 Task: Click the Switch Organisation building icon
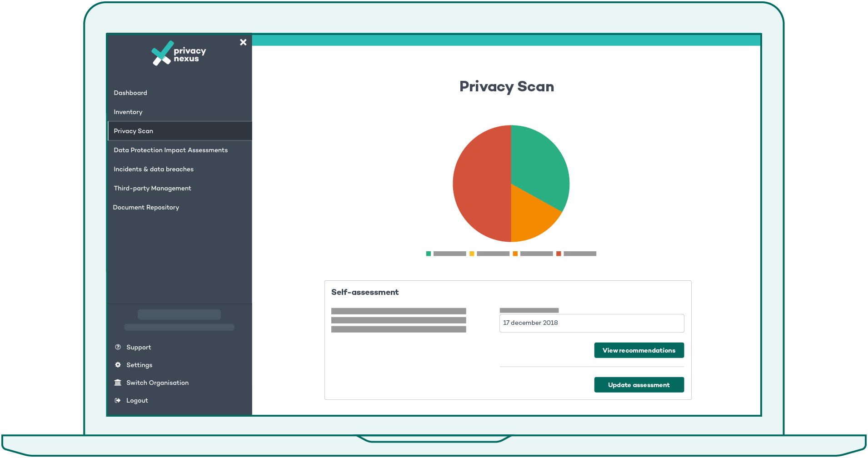(118, 383)
